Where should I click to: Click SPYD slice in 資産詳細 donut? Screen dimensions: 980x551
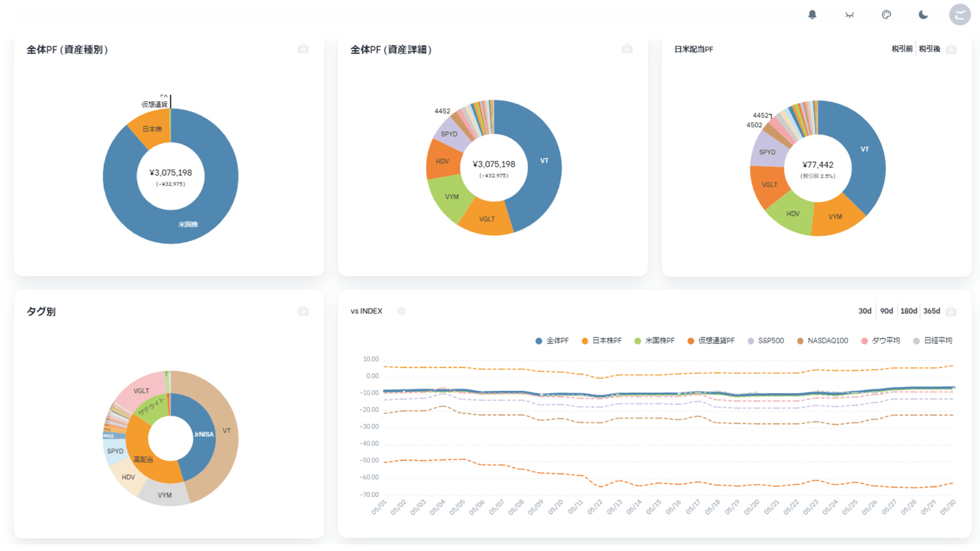pyautogui.click(x=449, y=134)
